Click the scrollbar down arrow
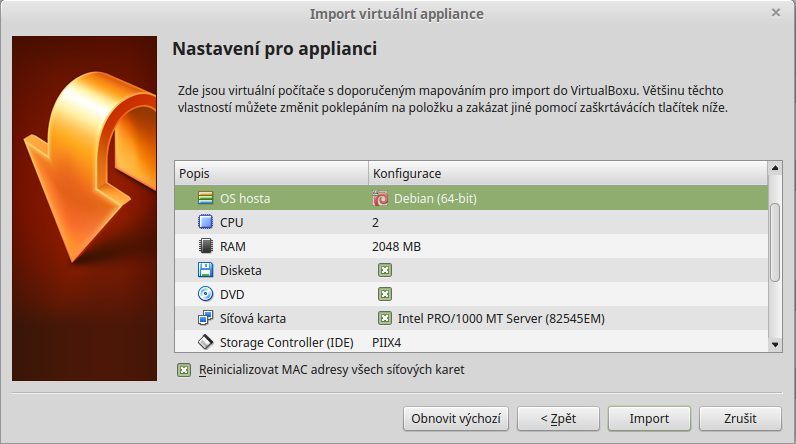The width and height of the screenshot is (796, 444). point(775,345)
